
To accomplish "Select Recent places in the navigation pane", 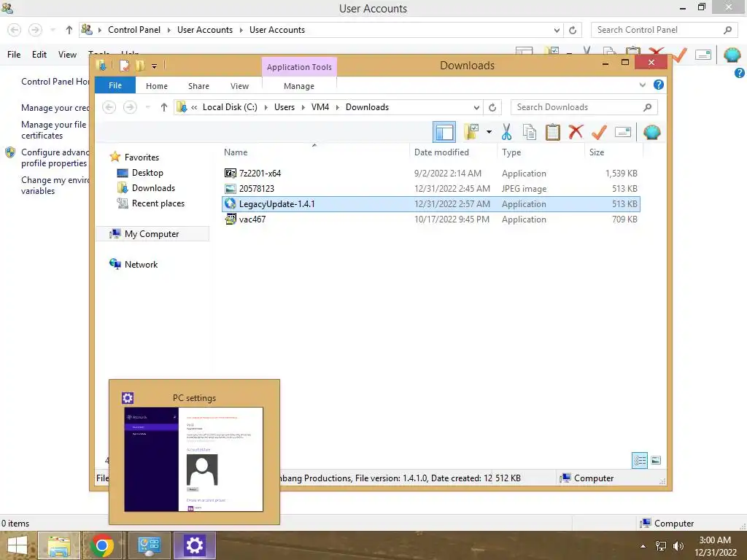I will pos(158,203).
